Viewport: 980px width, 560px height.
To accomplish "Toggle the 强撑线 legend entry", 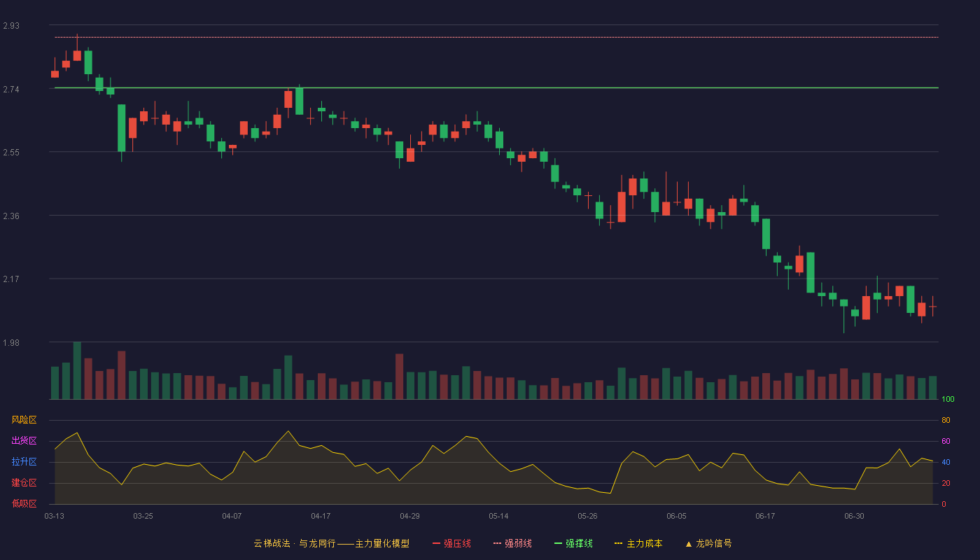I will 573,543.
